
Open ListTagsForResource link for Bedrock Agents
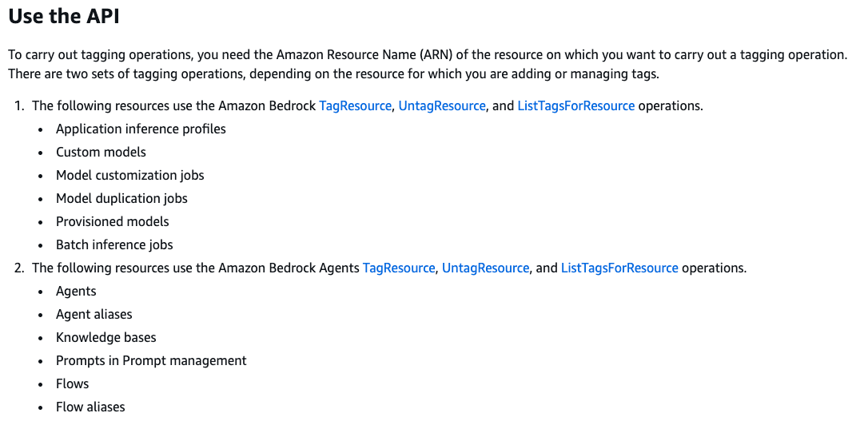(619, 268)
